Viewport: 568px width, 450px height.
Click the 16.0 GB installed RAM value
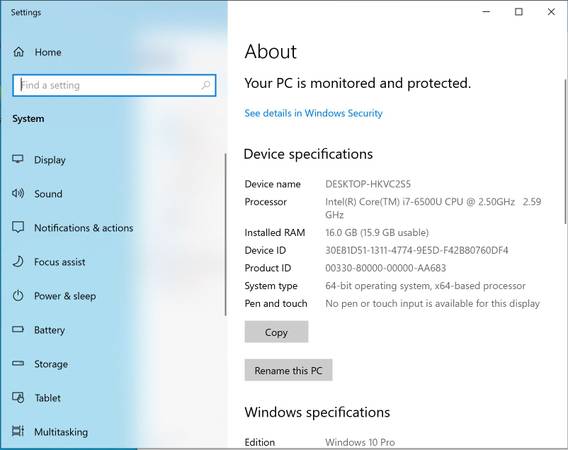(x=377, y=233)
